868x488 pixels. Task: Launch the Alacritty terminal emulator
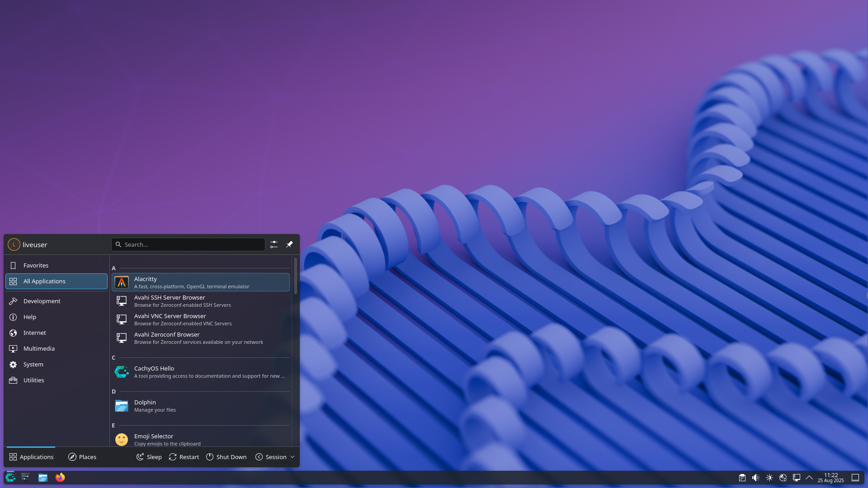coord(200,282)
